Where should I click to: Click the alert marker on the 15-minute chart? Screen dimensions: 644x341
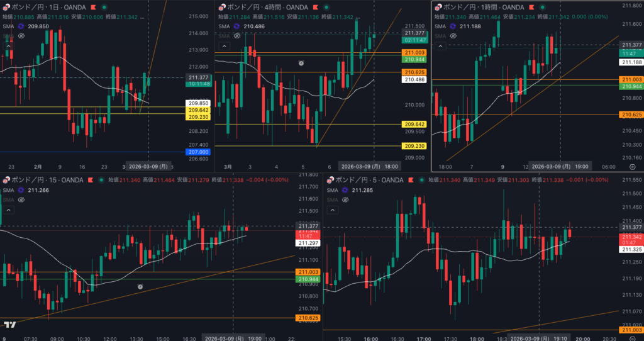pos(140,286)
